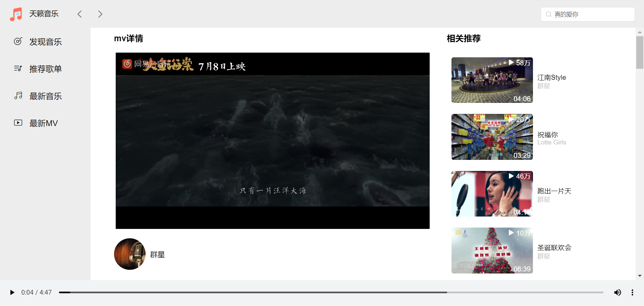Click the vertical scrollbar thumb

[640, 53]
